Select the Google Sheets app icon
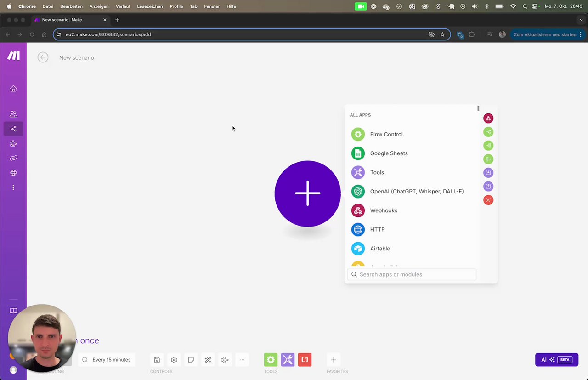Screen dimensions: 588x380 click(x=358, y=153)
